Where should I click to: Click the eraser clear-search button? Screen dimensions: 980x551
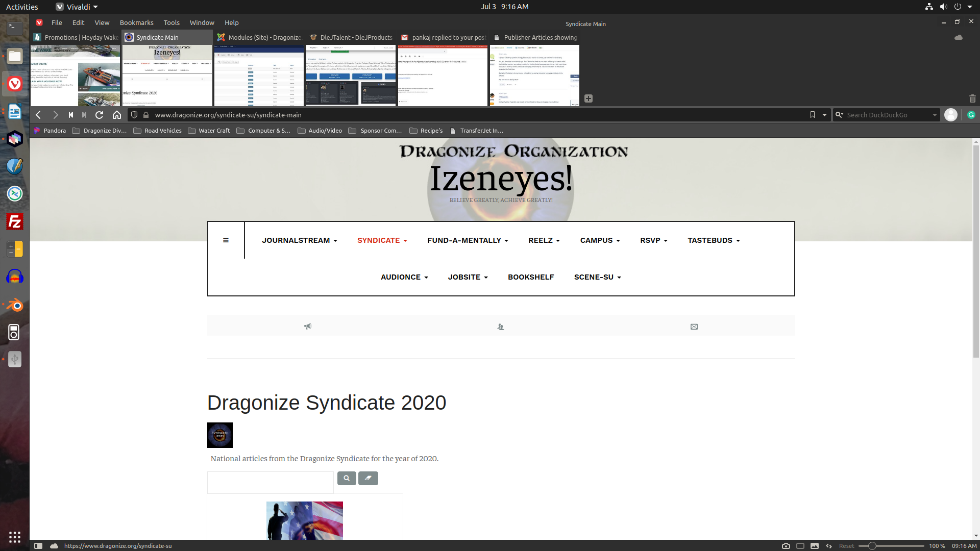pyautogui.click(x=368, y=478)
